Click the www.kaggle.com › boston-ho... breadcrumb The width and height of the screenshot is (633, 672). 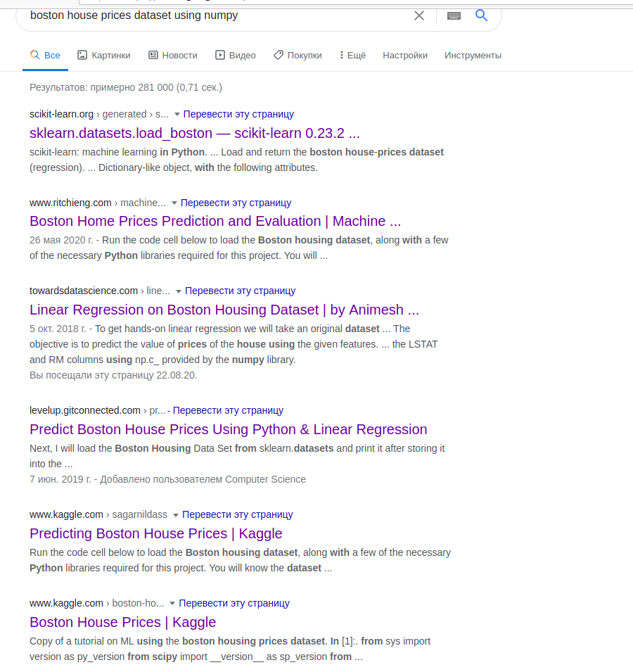click(97, 603)
